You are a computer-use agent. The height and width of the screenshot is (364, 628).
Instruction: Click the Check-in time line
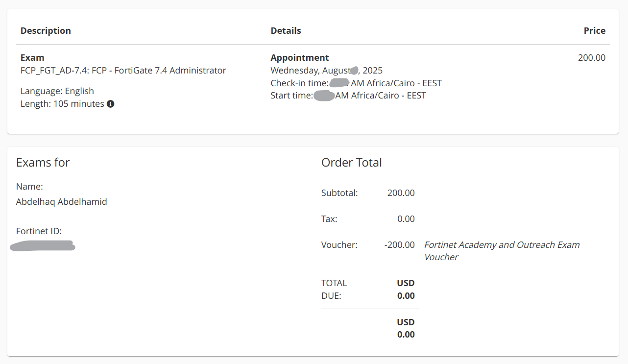(x=356, y=83)
